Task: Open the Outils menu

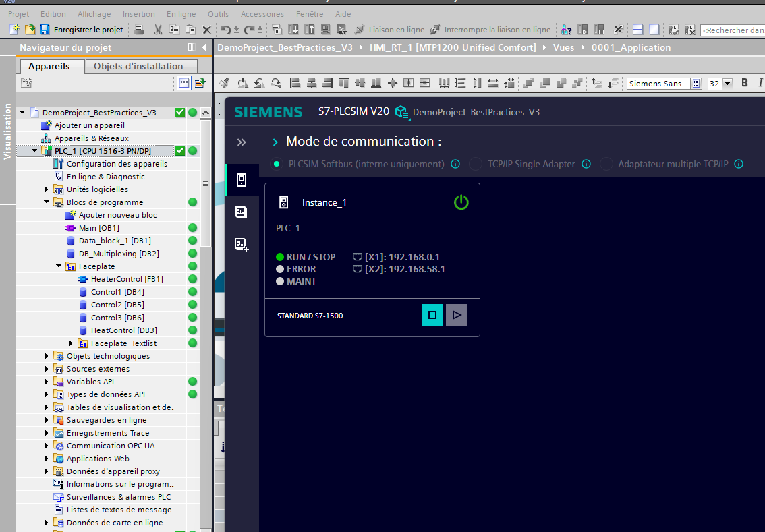Action: pyautogui.click(x=218, y=14)
